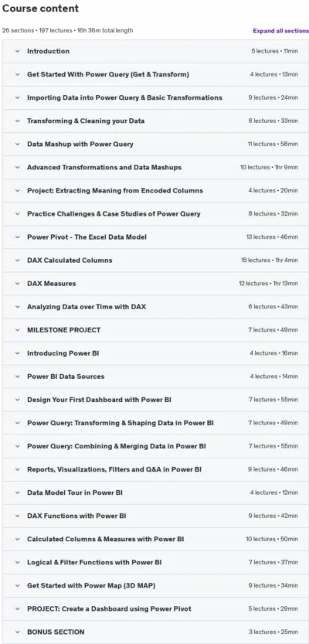
Task: Click chevron beside Data Model Tour in Power BI
Action: click(17, 492)
